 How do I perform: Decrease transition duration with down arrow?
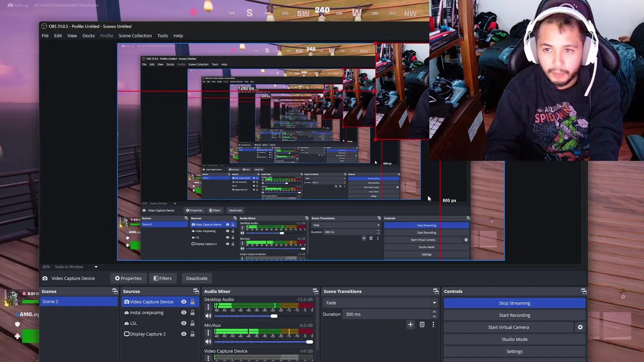(x=434, y=317)
